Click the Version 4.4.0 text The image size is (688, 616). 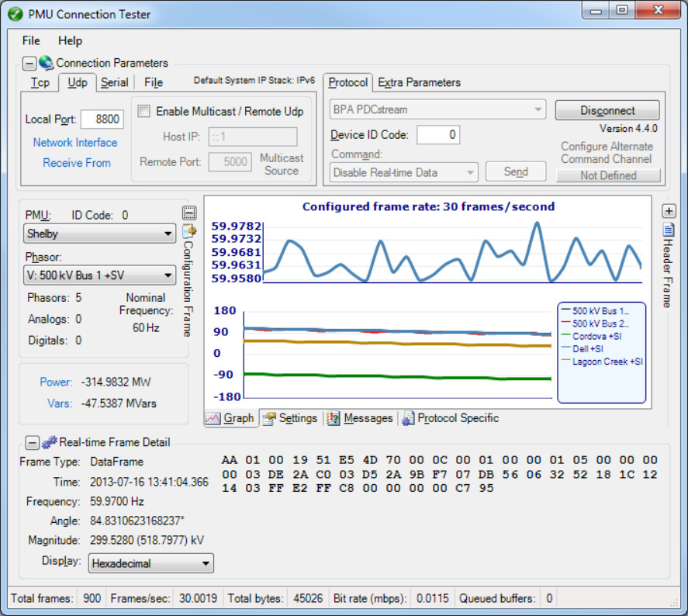point(628,129)
